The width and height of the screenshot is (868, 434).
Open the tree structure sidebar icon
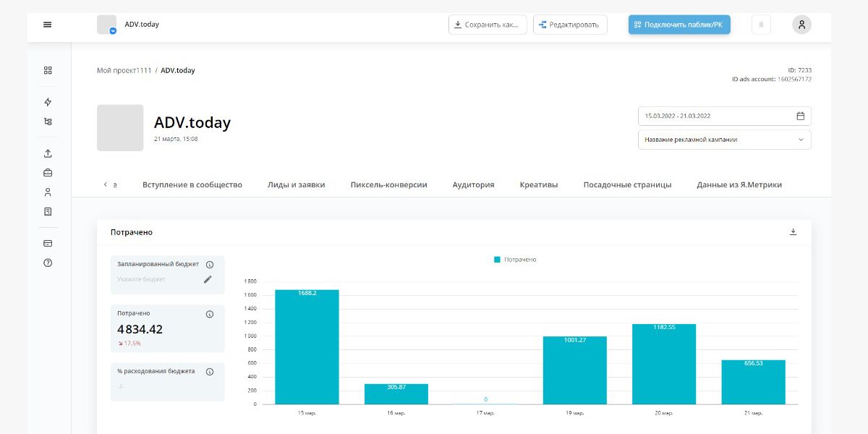click(x=48, y=122)
